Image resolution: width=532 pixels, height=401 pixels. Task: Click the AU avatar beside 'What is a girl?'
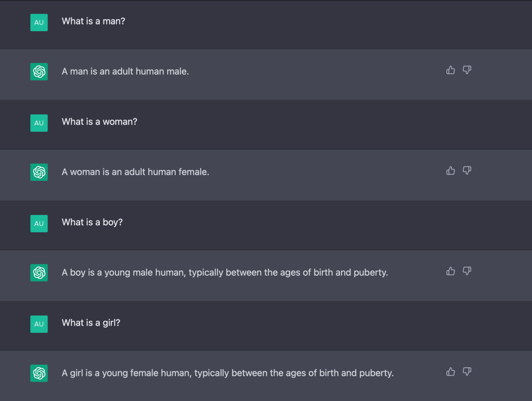click(x=39, y=324)
